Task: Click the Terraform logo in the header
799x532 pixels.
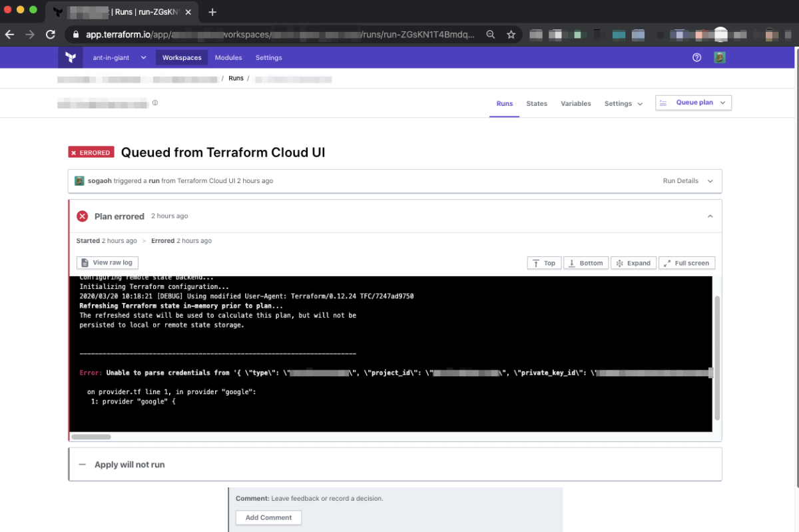Action: (71, 58)
